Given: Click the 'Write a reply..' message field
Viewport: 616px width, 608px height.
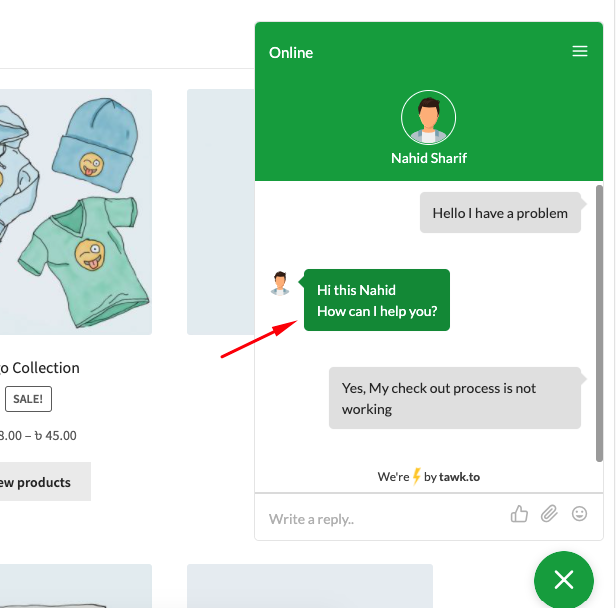Looking at the screenshot, I should [383, 519].
